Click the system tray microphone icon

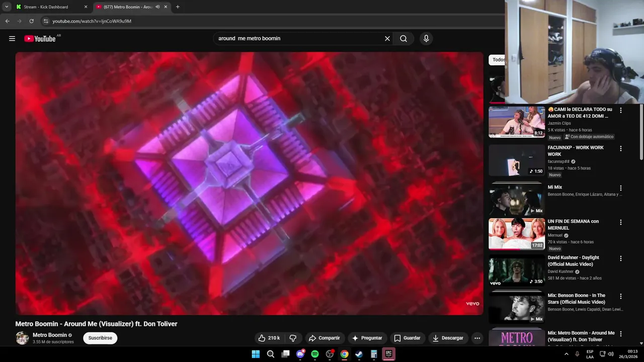(x=577, y=354)
